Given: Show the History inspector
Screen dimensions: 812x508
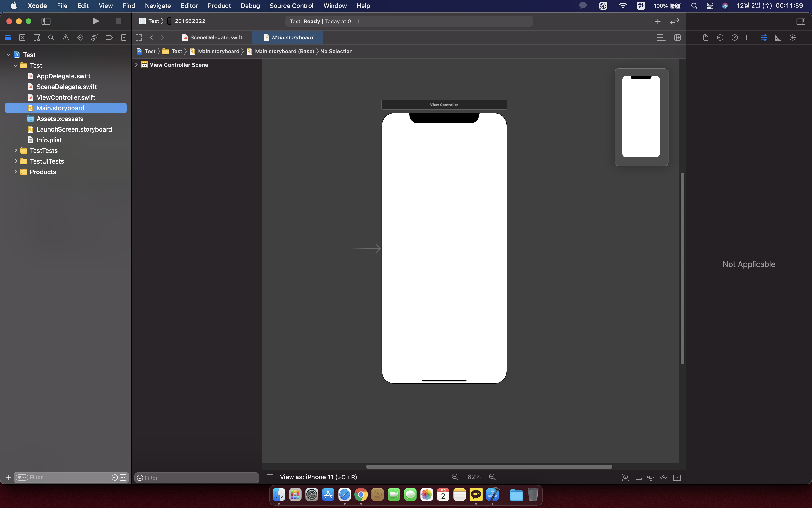Looking at the screenshot, I should click(x=720, y=38).
